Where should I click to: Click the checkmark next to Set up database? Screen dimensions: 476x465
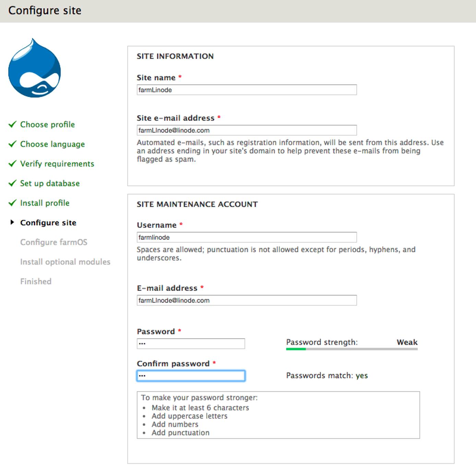13,183
